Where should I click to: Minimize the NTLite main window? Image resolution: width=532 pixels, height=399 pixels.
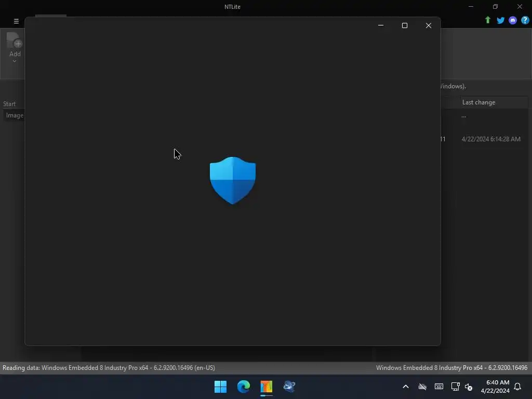(x=471, y=6)
